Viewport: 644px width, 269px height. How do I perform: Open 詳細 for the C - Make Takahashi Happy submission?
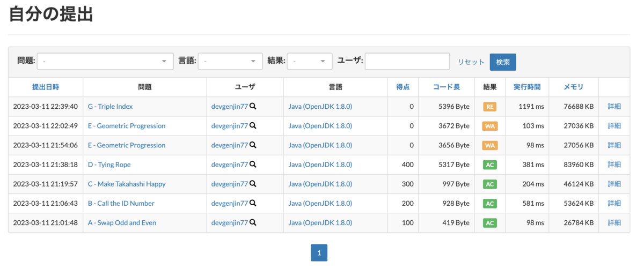[614, 184]
